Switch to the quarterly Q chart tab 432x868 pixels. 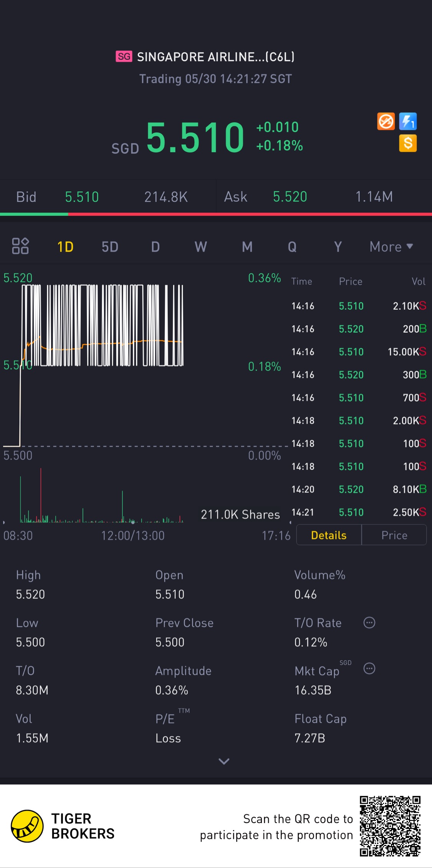[292, 247]
